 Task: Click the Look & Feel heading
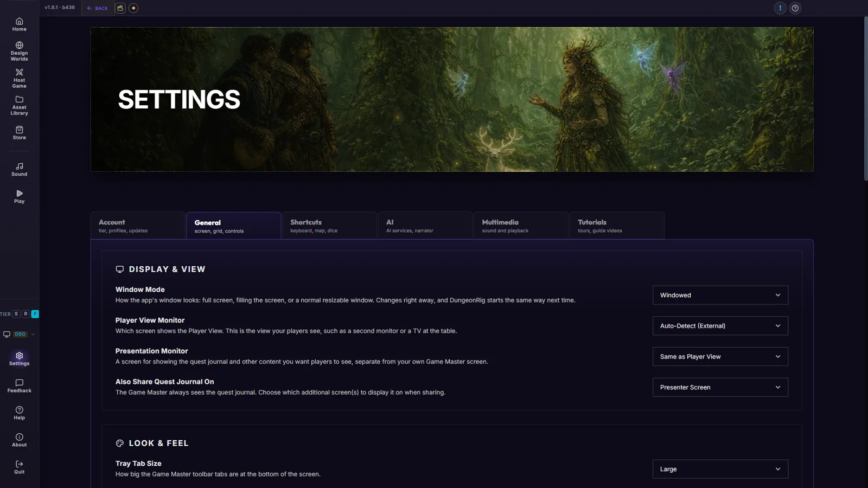[158, 443]
